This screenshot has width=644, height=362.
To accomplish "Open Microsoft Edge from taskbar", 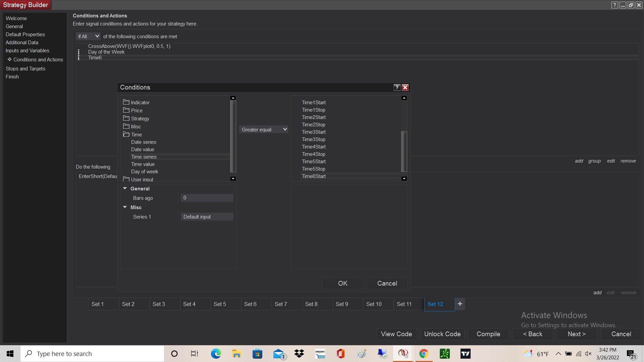I will pos(216,354).
